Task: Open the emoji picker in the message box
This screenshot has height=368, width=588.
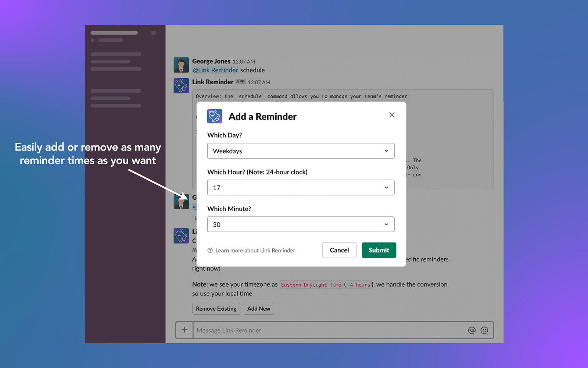Action: (484, 330)
